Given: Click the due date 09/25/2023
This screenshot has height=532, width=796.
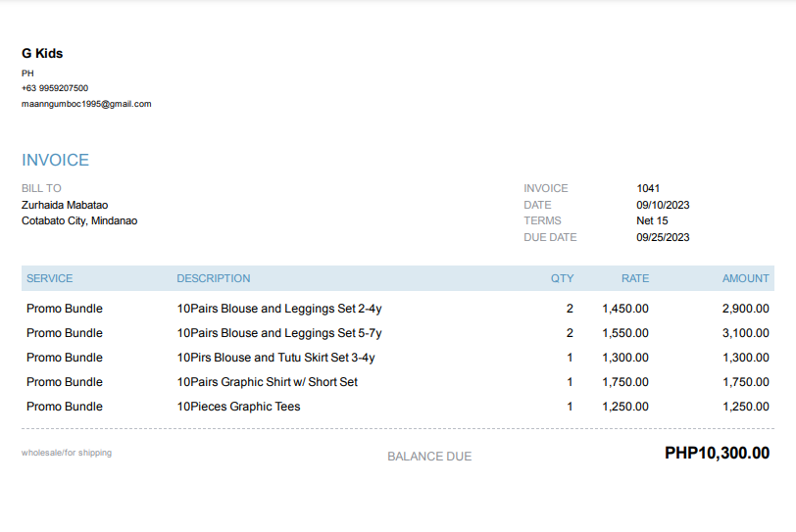Looking at the screenshot, I should click(x=663, y=237).
